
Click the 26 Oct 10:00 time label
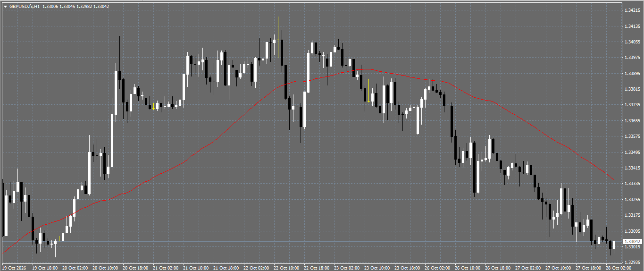pyautogui.click(x=468, y=268)
